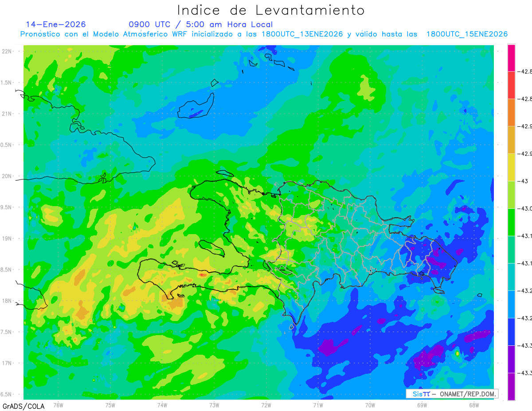Screen dimensions: 532x411
Task: Click the time "0900 UTC / 5:00 am Hora Local"
Action: pos(201,25)
